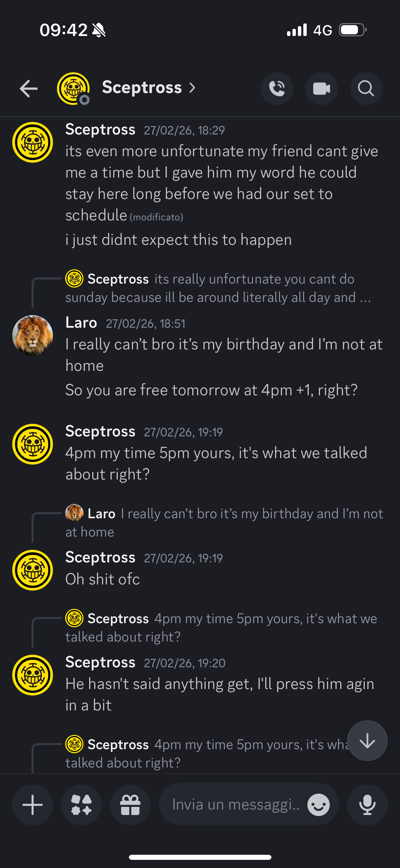Tap the "Oh shit ofc" message

(x=102, y=579)
